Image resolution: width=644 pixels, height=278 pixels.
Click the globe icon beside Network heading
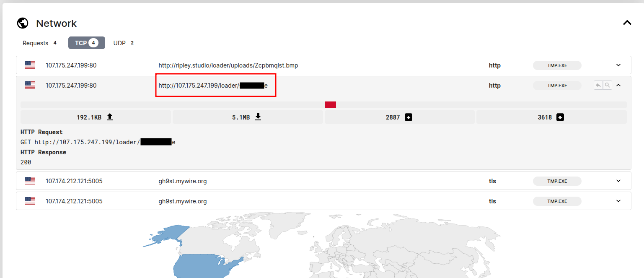pos(23,23)
